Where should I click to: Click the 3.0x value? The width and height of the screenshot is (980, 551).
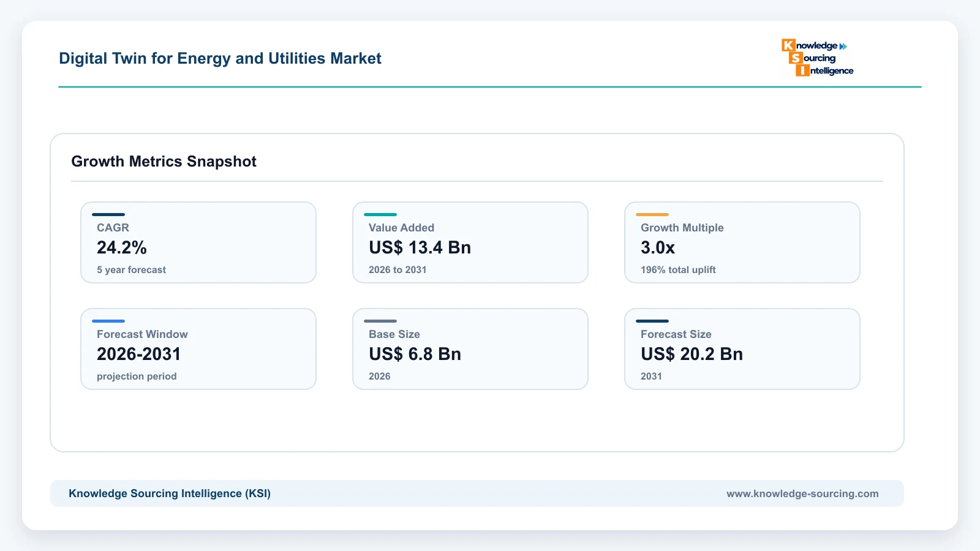[658, 247]
